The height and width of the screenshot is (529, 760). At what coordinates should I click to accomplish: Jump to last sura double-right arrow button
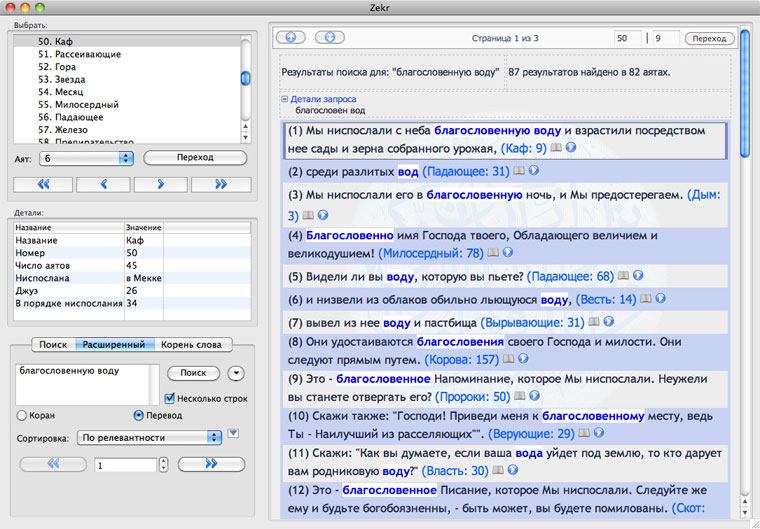[221, 184]
